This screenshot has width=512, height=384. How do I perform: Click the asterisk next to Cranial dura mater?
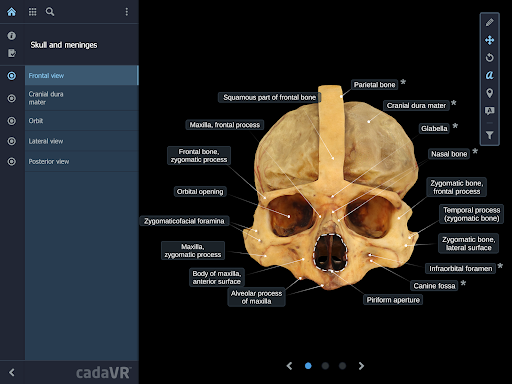tap(454, 103)
